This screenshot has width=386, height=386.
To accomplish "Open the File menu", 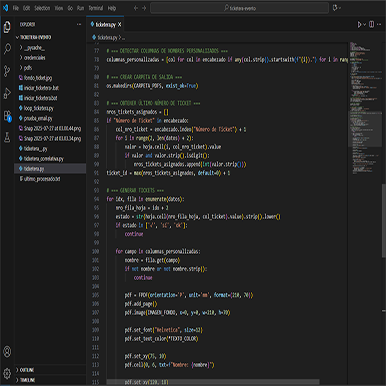I will click(16, 8).
